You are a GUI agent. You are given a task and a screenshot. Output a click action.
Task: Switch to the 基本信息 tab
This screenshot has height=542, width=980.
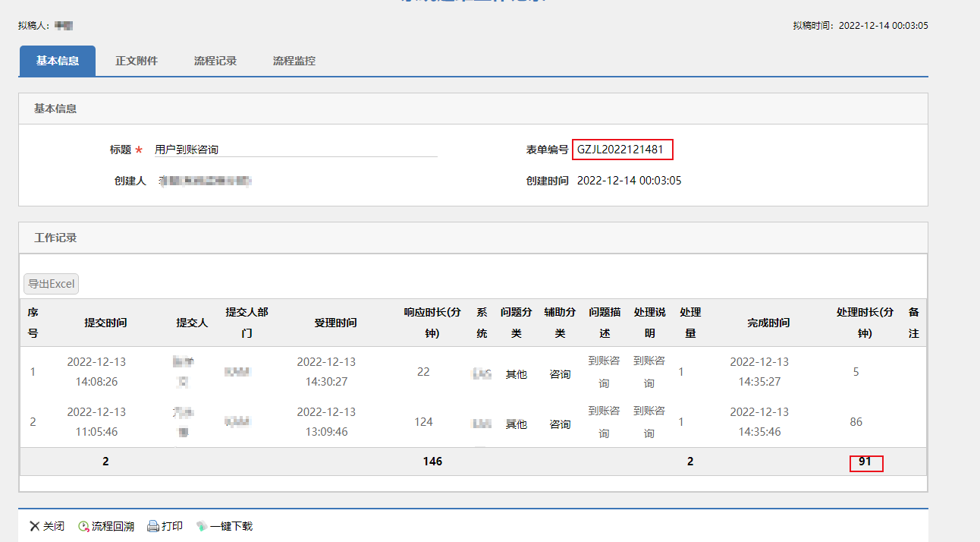(x=58, y=61)
